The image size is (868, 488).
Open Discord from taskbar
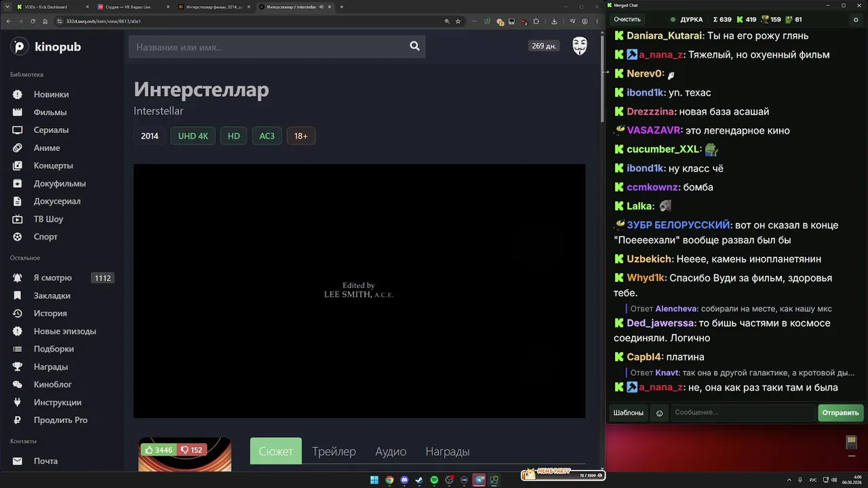[404, 481]
